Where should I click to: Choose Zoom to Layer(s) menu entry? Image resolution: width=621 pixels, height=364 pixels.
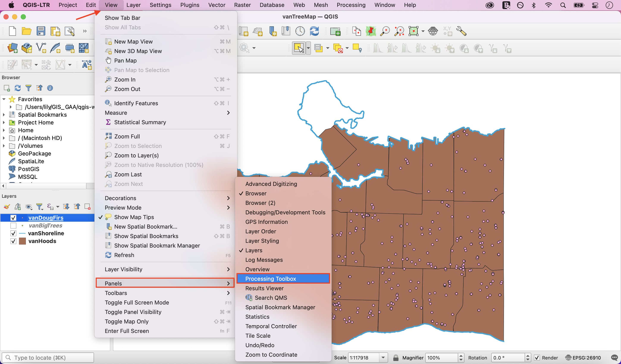[x=136, y=155]
